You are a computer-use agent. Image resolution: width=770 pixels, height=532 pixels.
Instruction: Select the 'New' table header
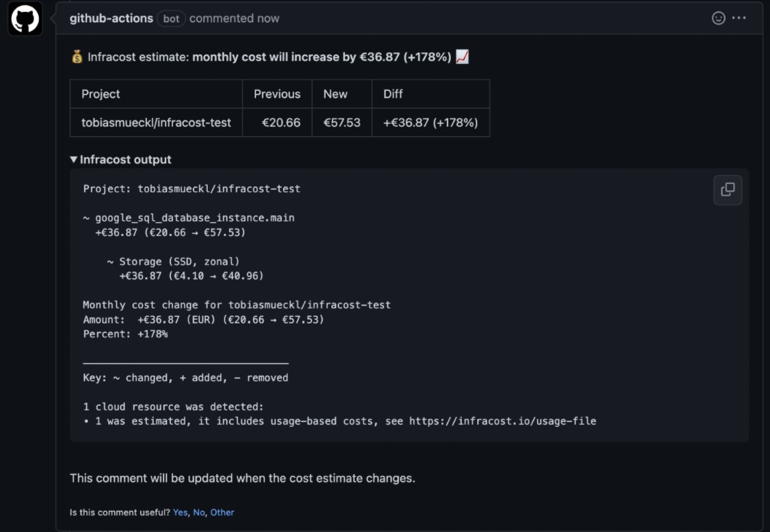coord(342,94)
